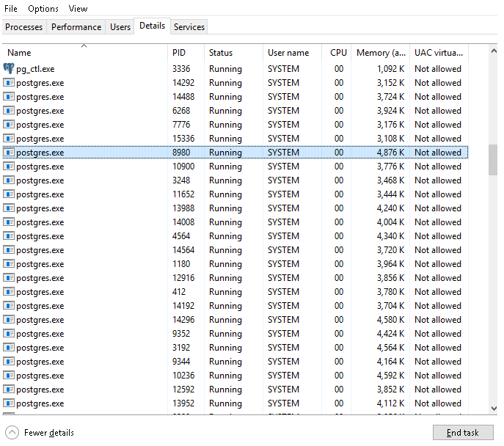Open the Options menu
504x446 pixels.
pos(43,9)
